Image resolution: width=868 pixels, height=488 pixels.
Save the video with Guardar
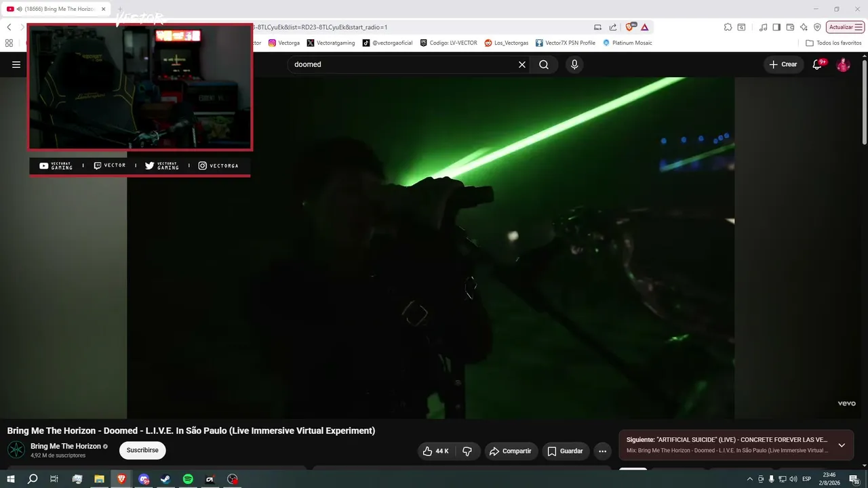point(565,451)
